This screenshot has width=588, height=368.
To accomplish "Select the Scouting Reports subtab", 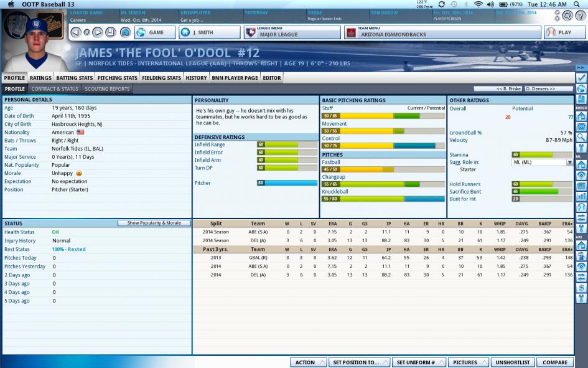I will tap(107, 89).
